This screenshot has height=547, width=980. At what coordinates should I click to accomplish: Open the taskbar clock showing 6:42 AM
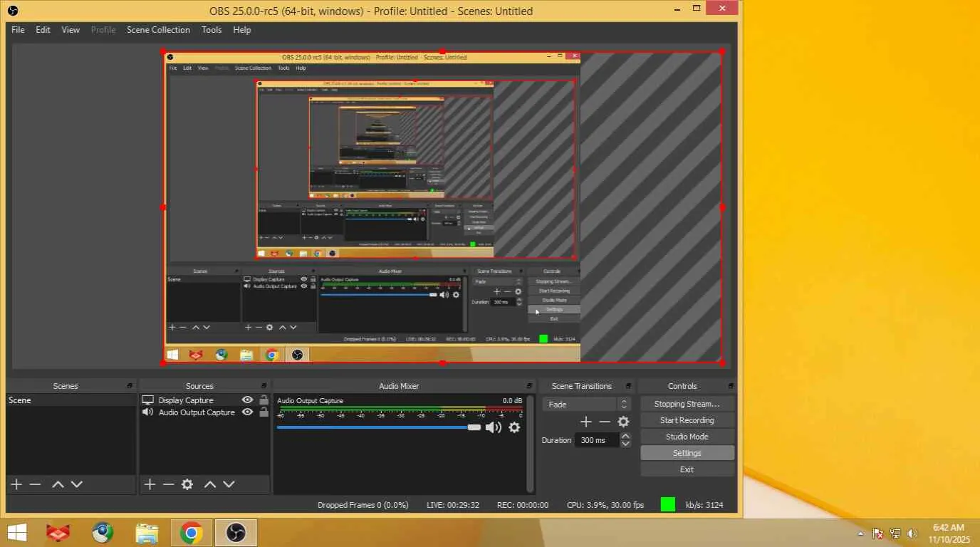click(x=948, y=533)
